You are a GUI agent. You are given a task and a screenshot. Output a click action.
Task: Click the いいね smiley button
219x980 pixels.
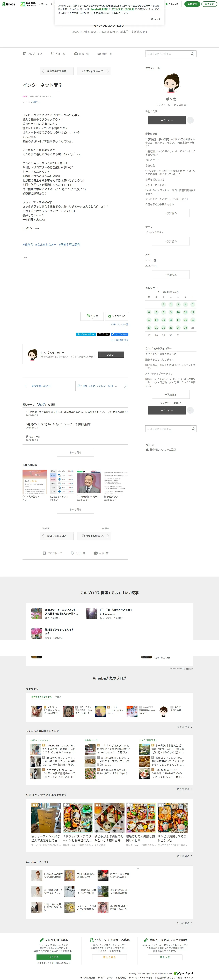[92, 316]
